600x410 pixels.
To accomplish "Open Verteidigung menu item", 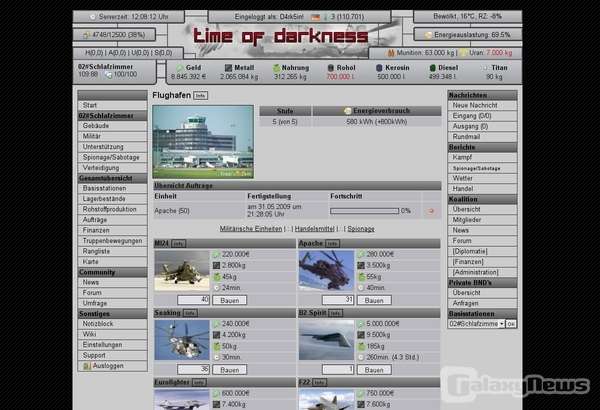I will pyautogui.click(x=112, y=168).
